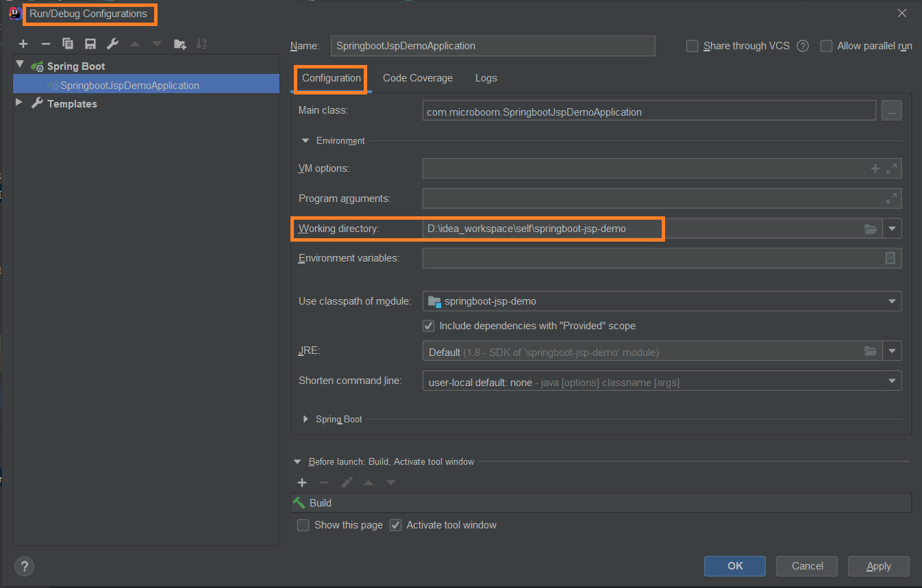Toggle Activate tool window checkbox
The height and width of the screenshot is (588, 922).
point(395,525)
